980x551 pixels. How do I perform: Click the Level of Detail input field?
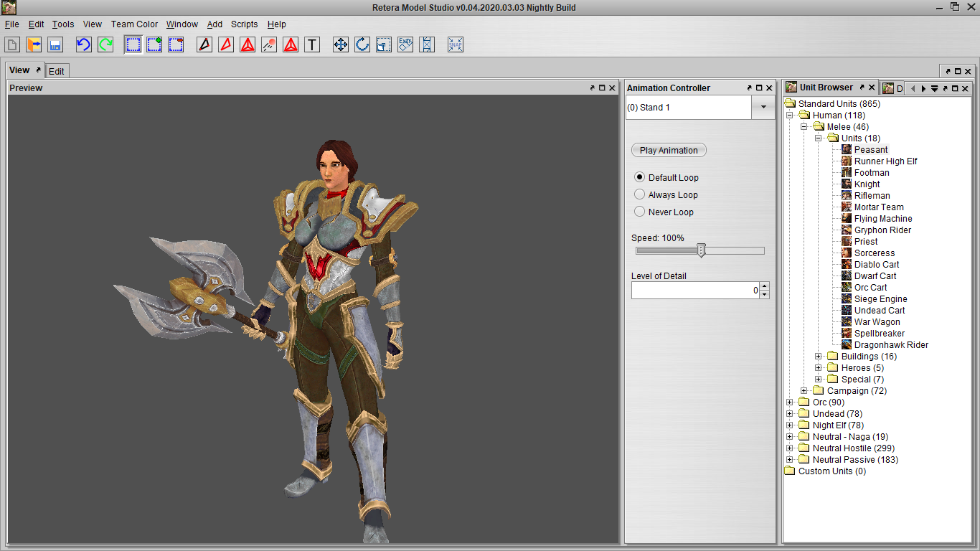click(694, 290)
